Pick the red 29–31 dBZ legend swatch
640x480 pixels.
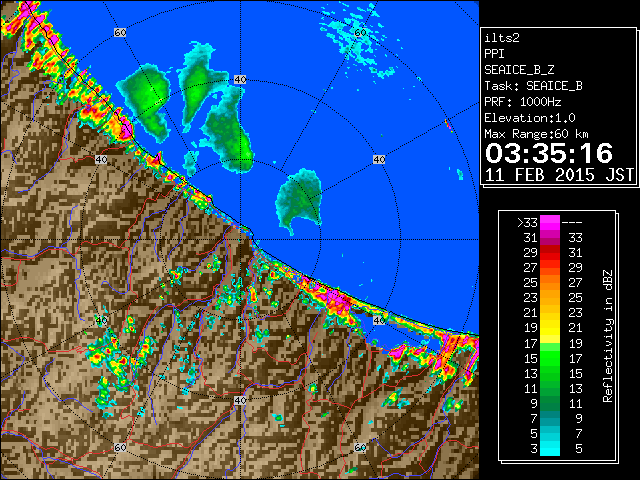(550, 253)
